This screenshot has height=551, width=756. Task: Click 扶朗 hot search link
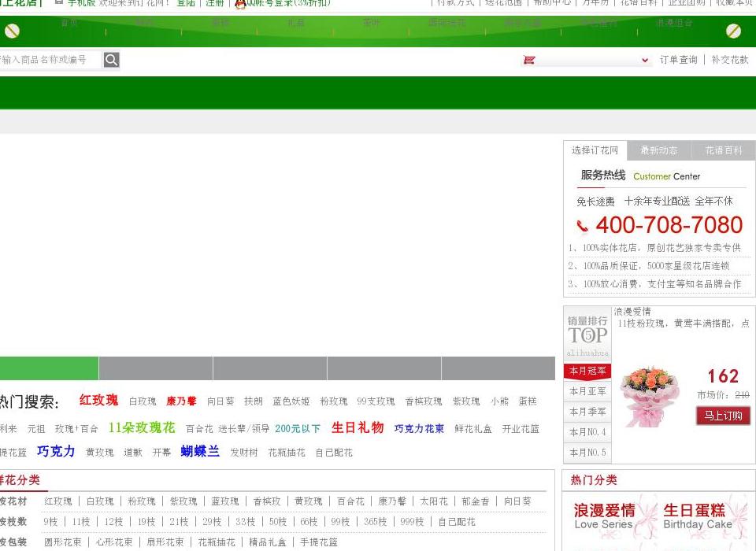(x=253, y=401)
